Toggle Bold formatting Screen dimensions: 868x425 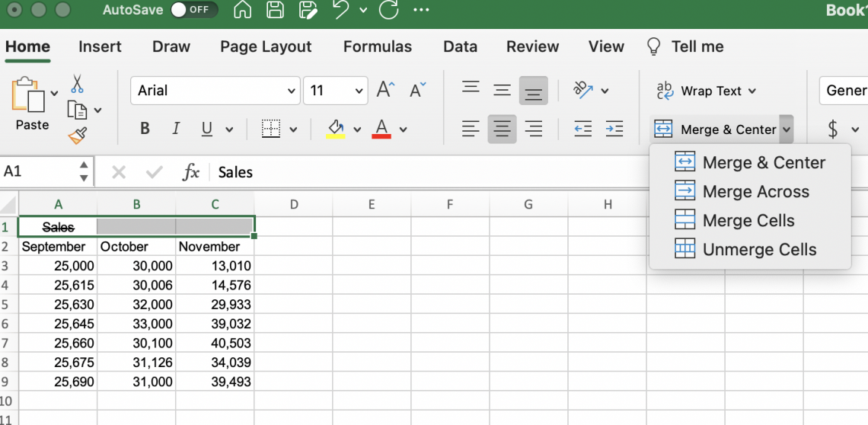(x=145, y=129)
